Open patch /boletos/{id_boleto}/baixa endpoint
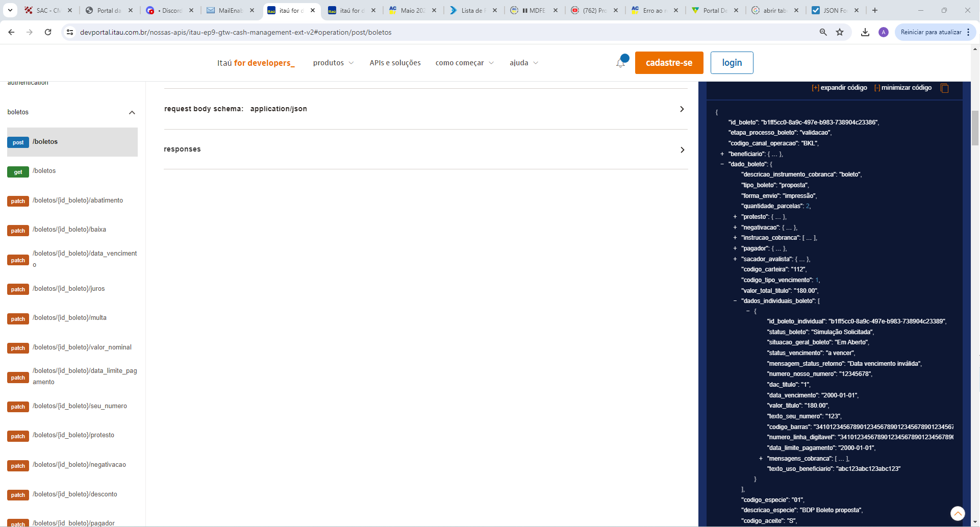Image resolution: width=980 pixels, height=527 pixels. (x=72, y=230)
